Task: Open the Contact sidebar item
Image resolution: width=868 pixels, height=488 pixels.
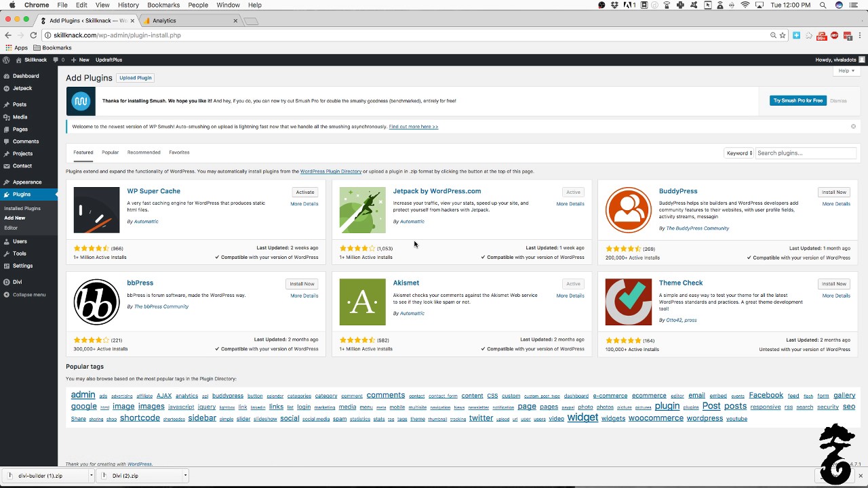Action: [x=22, y=165]
